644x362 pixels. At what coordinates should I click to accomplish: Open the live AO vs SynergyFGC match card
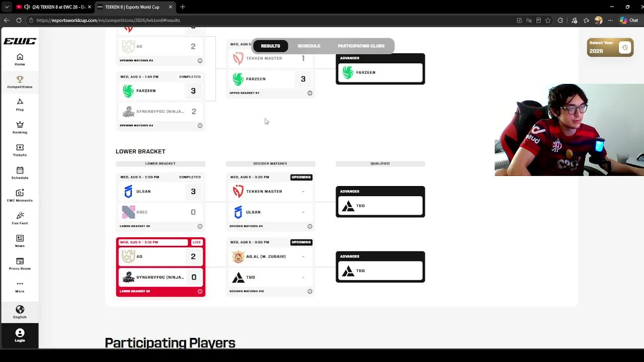click(160, 267)
